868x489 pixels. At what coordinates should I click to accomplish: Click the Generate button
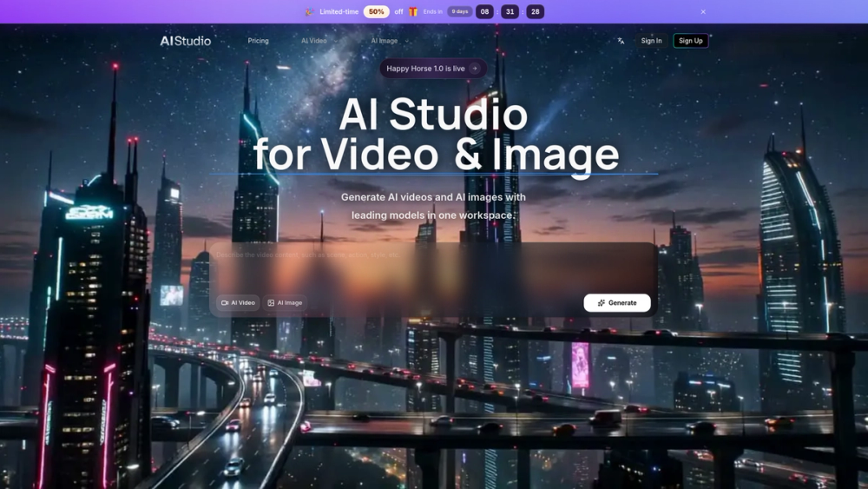point(616,303)
